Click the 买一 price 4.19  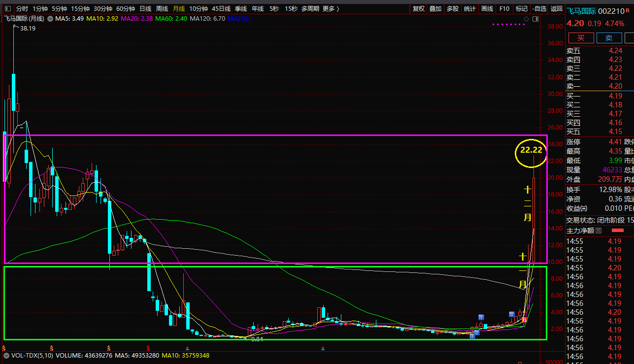point(615,96)
